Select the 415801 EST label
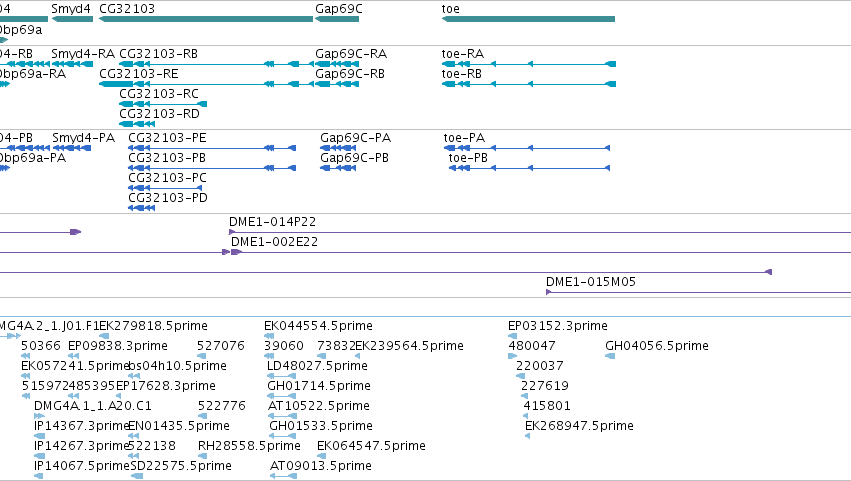The height and width of the screenshot is (481, 851). 547,406
